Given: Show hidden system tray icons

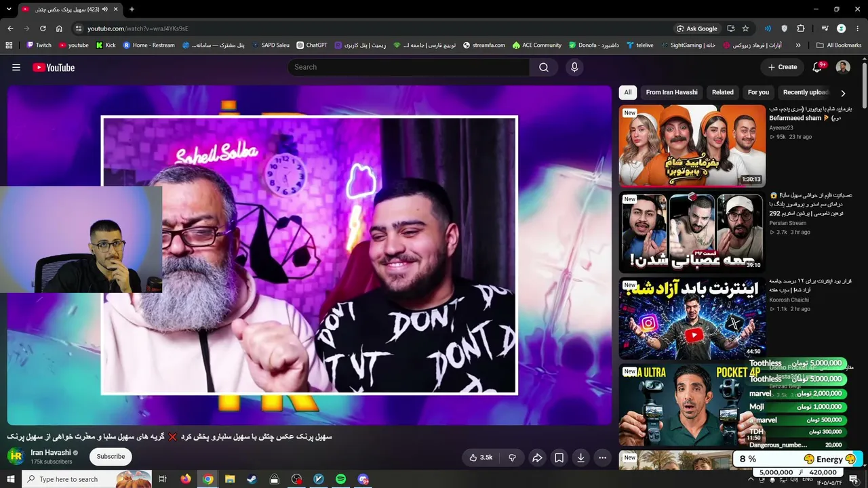Looking at the screenshot, I should pyautogui.click(x=751, y=479).
